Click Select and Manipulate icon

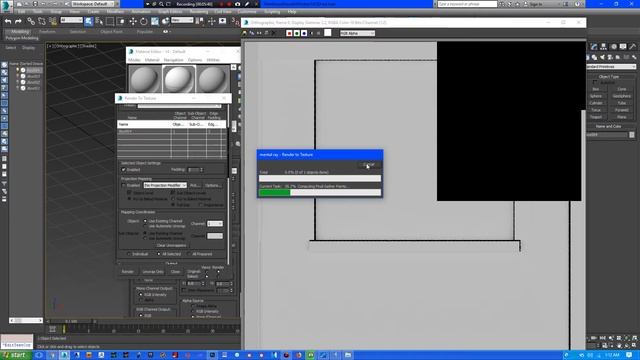coord(211,21)
